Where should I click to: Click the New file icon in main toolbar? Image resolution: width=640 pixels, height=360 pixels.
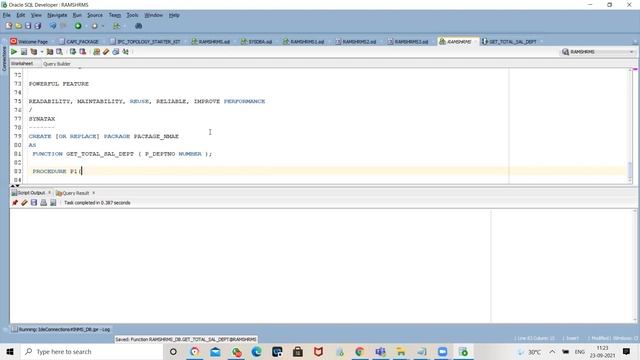[9, 26]
